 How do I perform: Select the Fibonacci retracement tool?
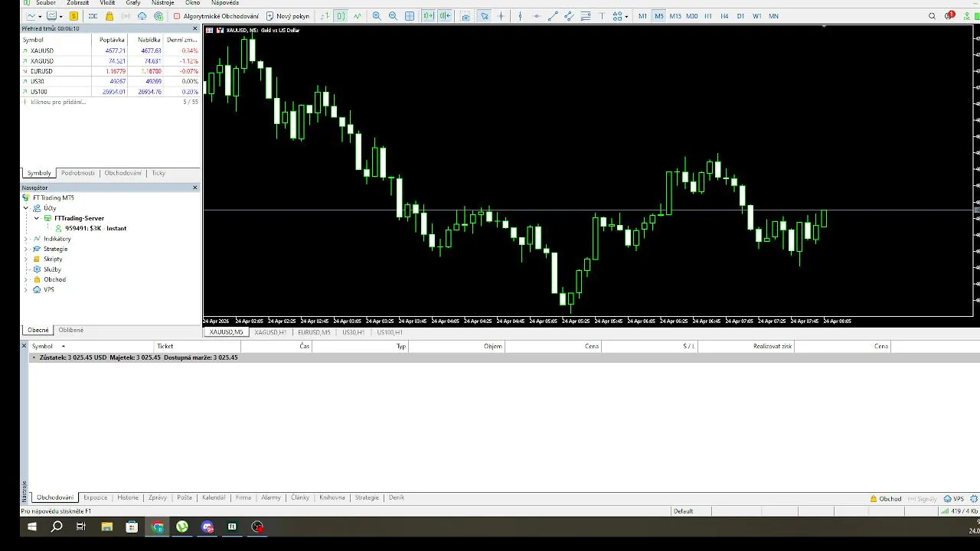586,16
